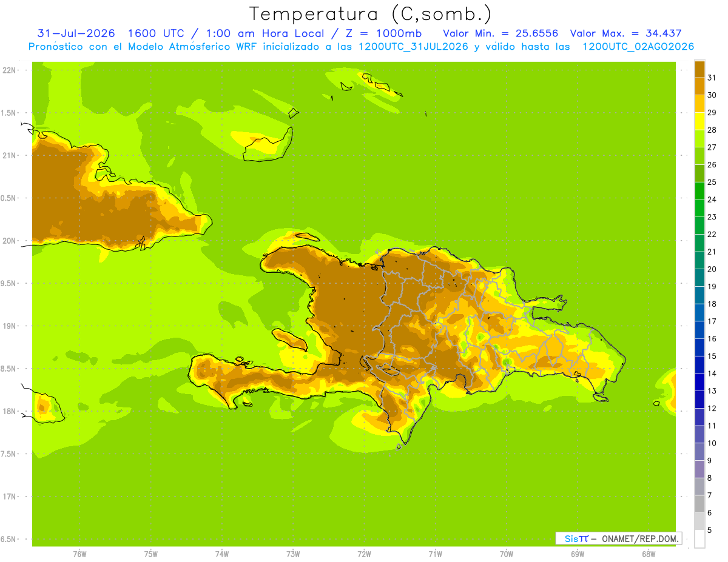The height and width of the screenshot is (562, 728).
Task: Click the colorbar value label 5
Action: 710,530
